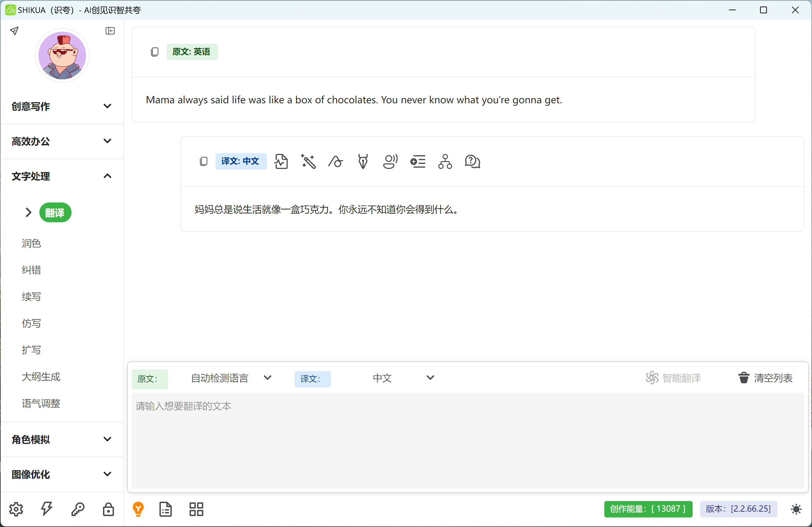Click the key icon
The height and width of the screenshot is (527, 812).
pos(78,509)
